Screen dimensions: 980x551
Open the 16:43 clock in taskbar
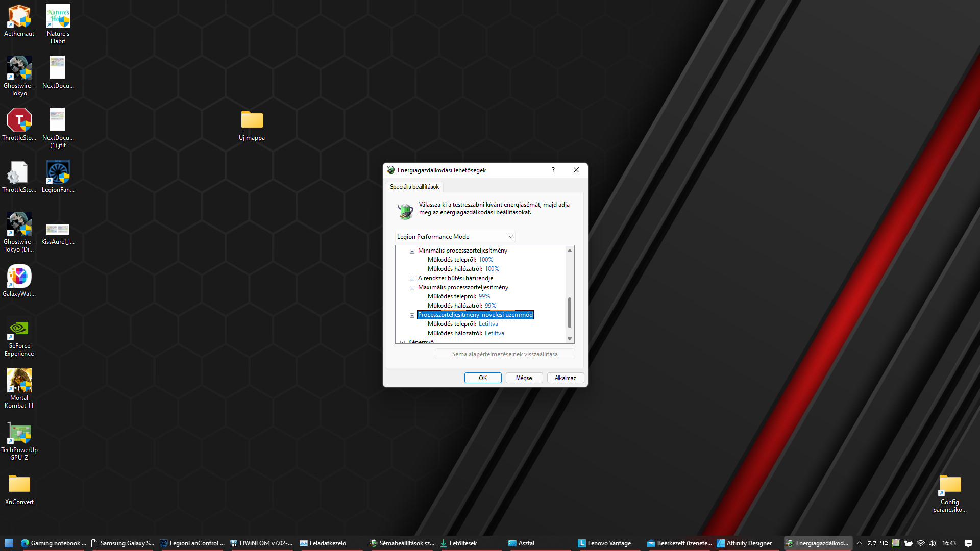coord(949,543)
